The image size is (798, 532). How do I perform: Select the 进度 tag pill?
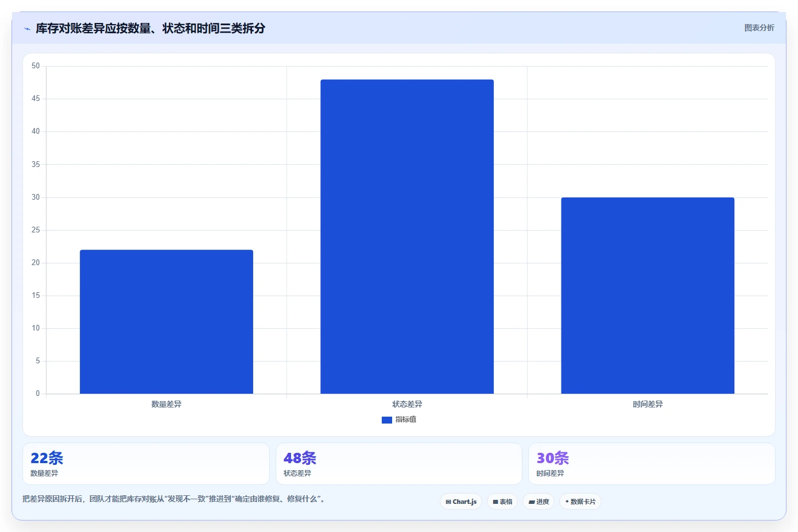[x=539, y=502]
